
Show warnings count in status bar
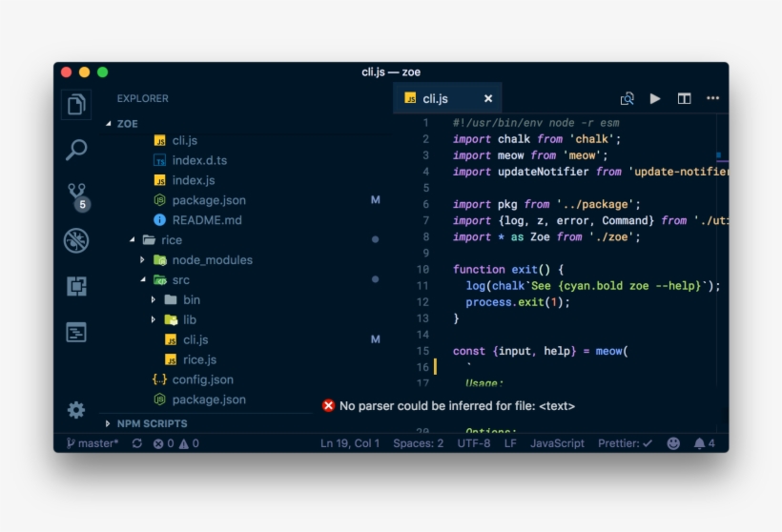click(189, 443)
